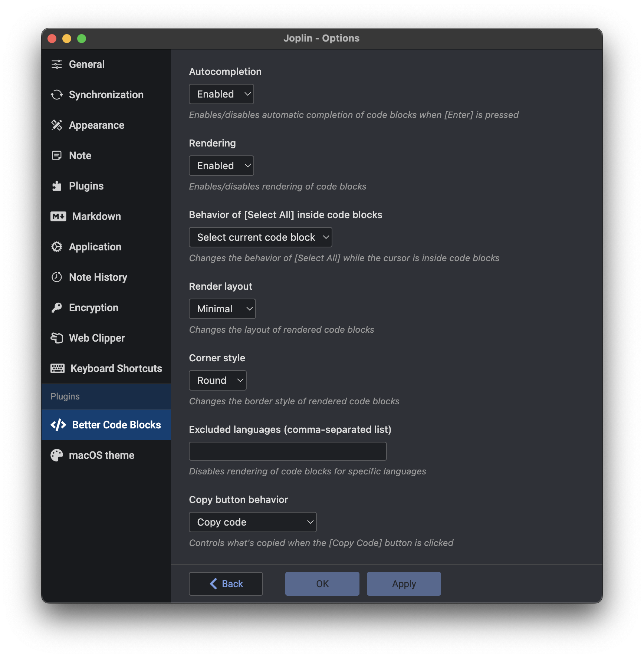Click the Plugins section header in sidebar
Viewport: 644px width, 658px height.
tap(106, 397)
